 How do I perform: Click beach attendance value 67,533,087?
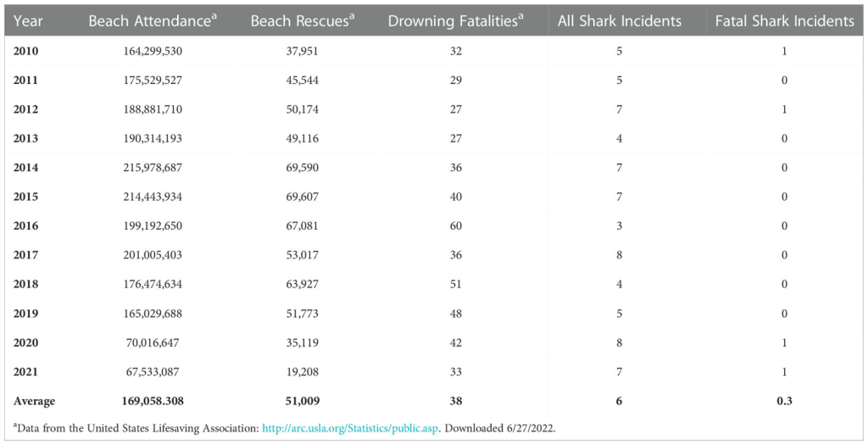point(153,371)
